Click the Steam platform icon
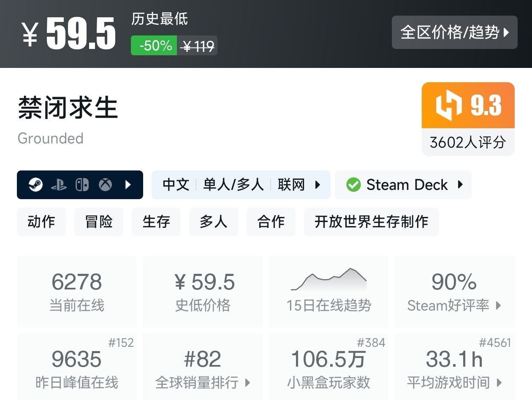 [x=35, y=184]
